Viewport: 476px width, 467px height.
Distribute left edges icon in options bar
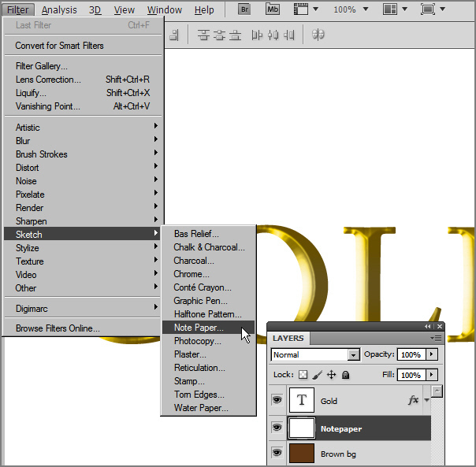click(x=257, y=35)
